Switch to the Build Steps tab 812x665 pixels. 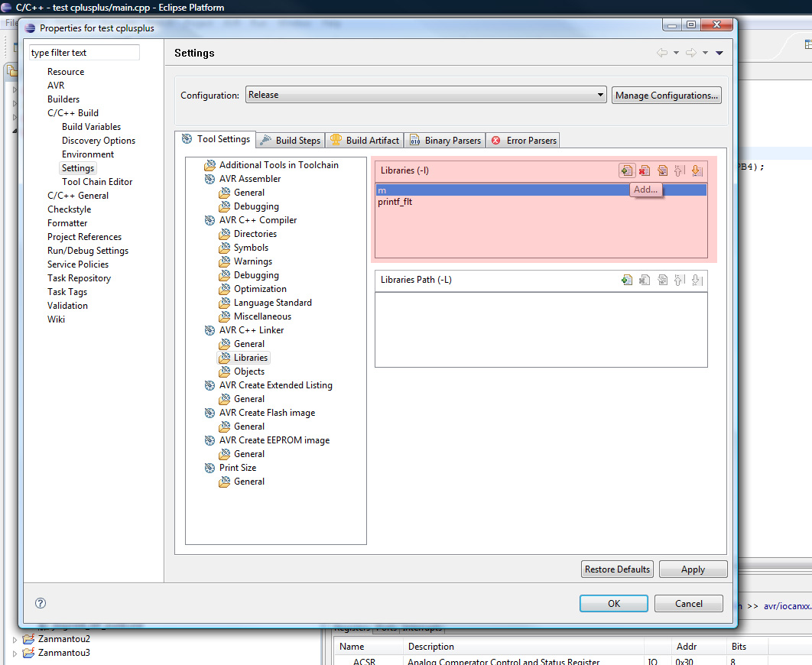click(x=291, y=140)
